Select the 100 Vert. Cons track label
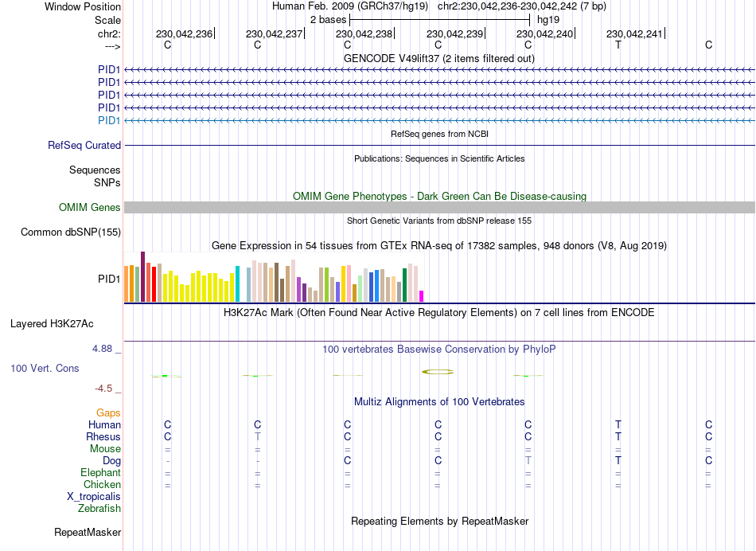The image size is (756, 551). click(45, 368)
